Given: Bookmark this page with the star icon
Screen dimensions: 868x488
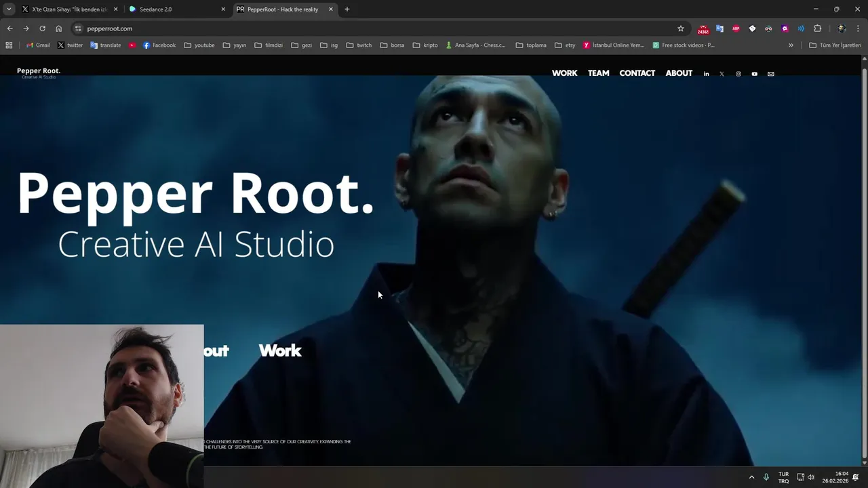Looking at the screenshot, I should (x=681, y=28).
